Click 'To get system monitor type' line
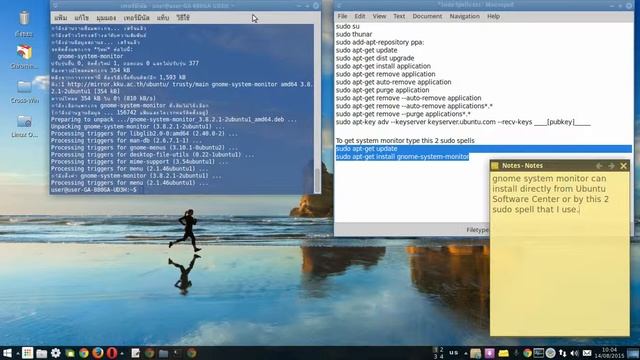Viewport: 640px width, 360px height. (405, 140)
